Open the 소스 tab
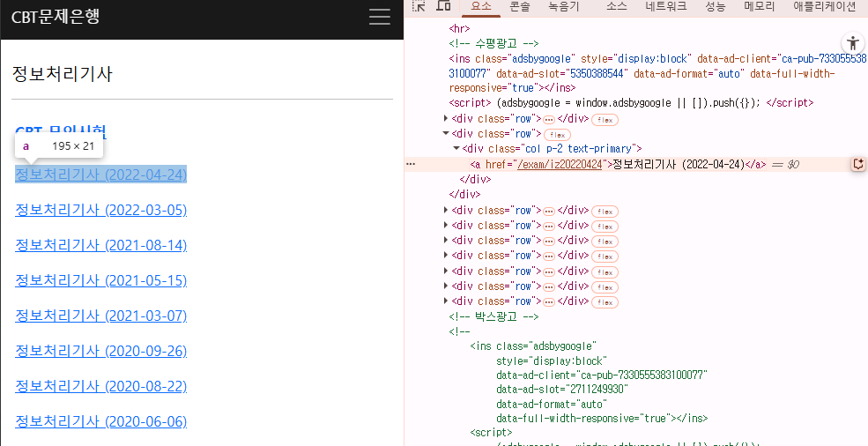868x446 pixels. (616, 7)
